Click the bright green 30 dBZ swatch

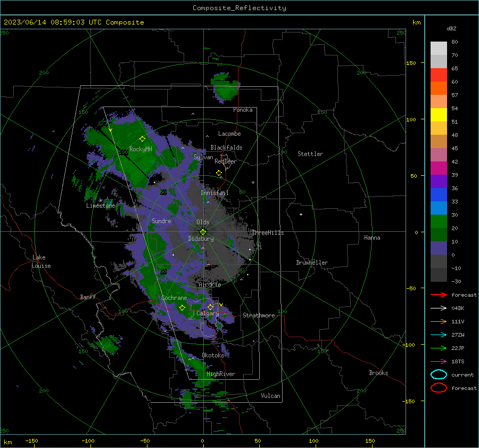(439, 221)
